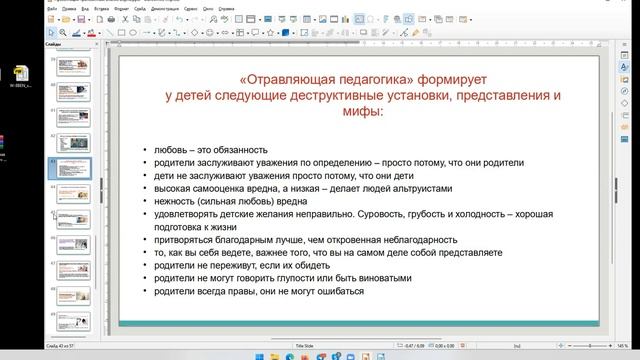Image resolution: width=640 pixels, height=360 pixels.
Task: Click the Zoom and Pan magnifier tool
Action: click(63, 33)
